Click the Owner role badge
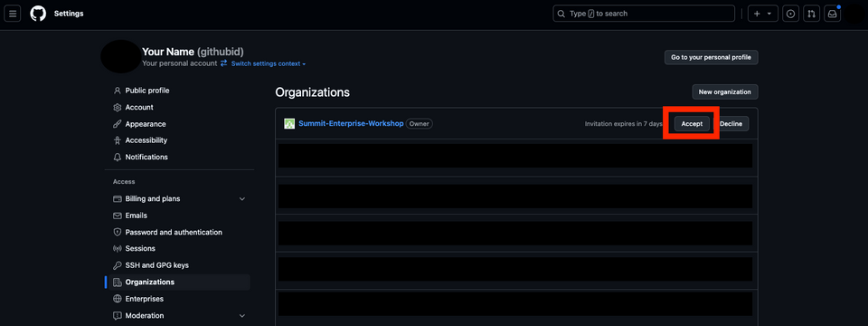Image resolution: width=868 pixels, height=326 pixels. [419, 124]
